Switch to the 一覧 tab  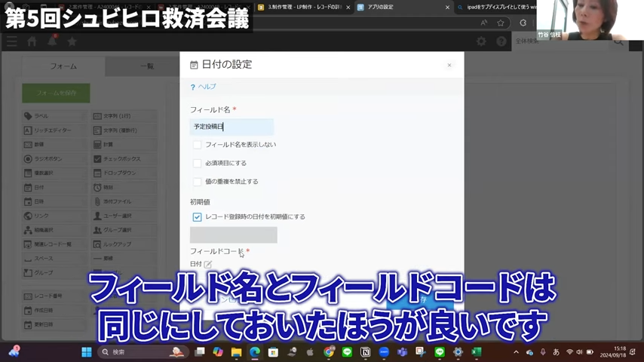[146, 66]
